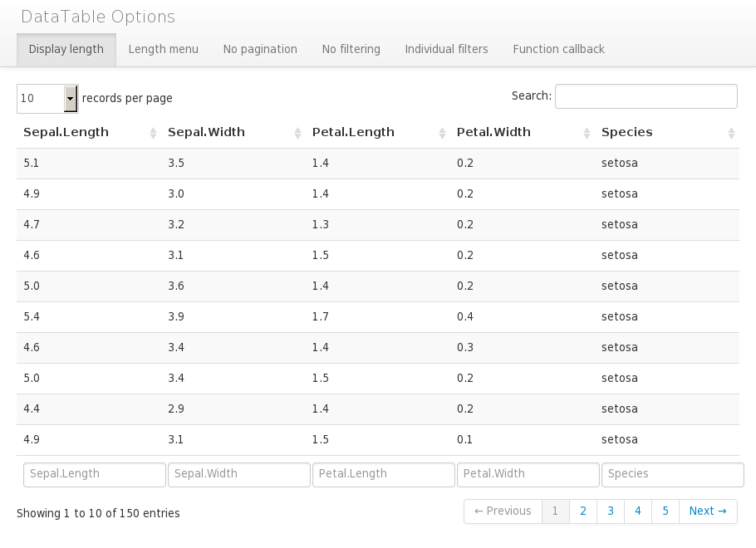Select page 2 in the pagination

tap(583, 511)
